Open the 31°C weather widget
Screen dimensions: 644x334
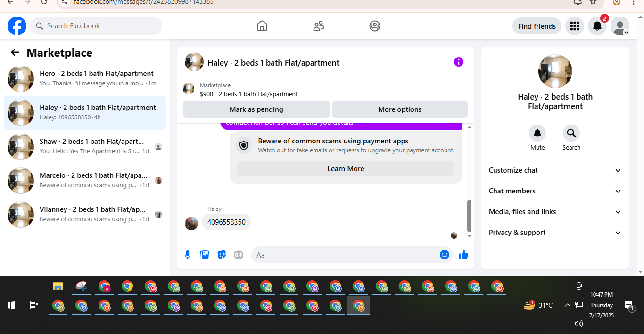pyautogui.click(x=538, y=305)
